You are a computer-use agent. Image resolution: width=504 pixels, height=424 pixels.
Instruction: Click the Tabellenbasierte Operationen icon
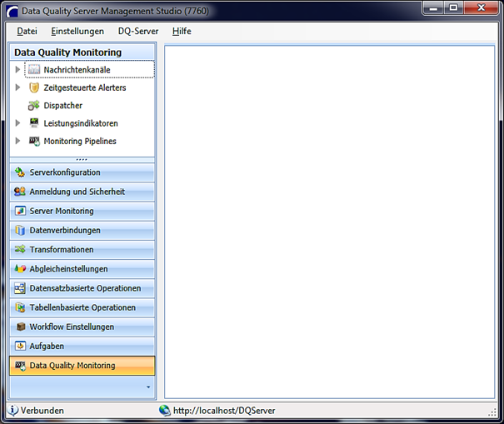pos(20,307)
